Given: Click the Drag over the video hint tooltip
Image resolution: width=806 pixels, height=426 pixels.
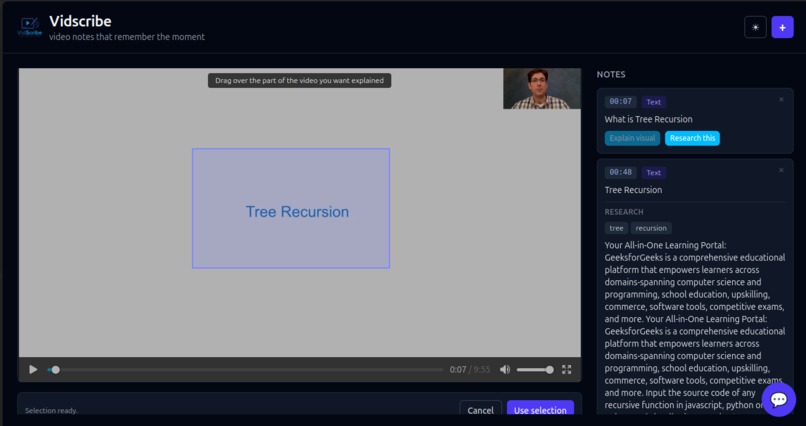Looking at the screenshot, I should pos(299,81).
